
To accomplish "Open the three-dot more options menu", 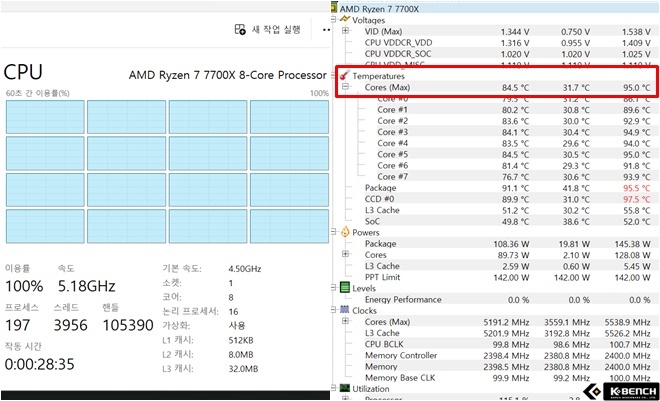I will [325, 30].
